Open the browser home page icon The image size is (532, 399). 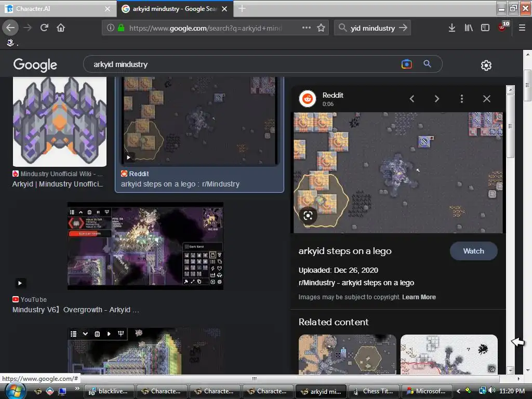61,28
